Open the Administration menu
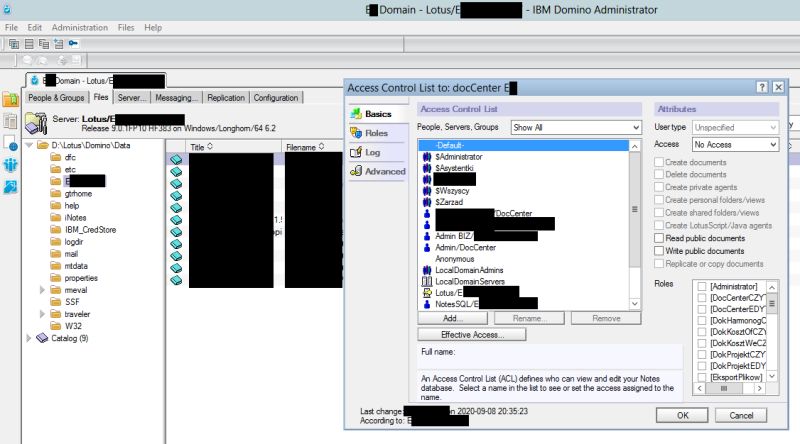800x444 pixels. (x=80, y=28)
